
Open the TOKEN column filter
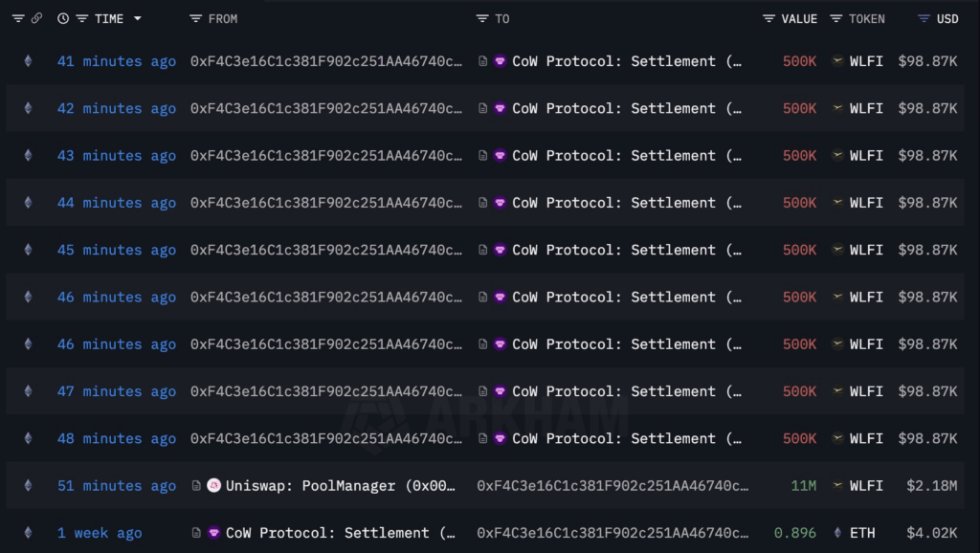pos(836,18)
